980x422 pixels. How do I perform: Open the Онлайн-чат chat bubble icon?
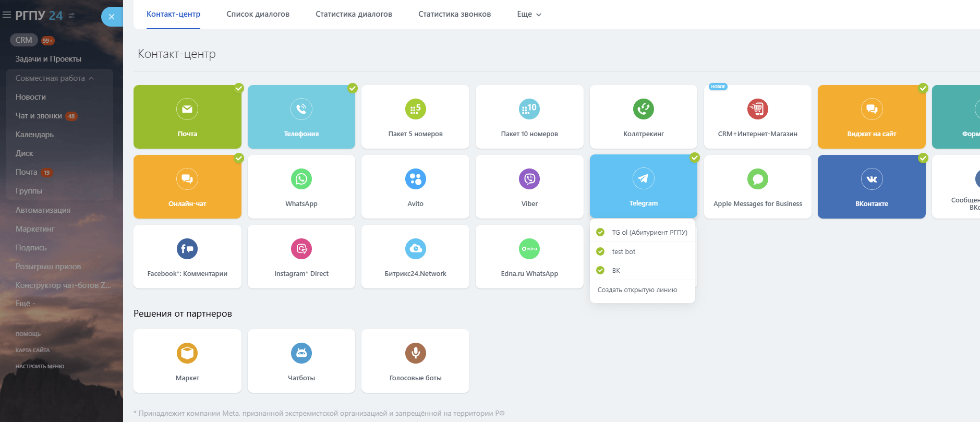tap(187, 179)
